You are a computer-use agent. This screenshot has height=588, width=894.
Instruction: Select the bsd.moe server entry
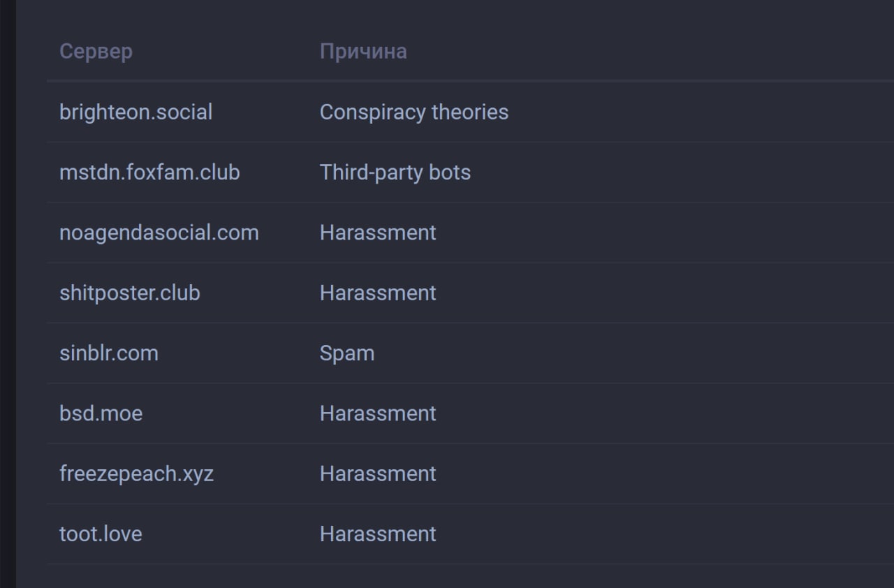tap(101, 413)
